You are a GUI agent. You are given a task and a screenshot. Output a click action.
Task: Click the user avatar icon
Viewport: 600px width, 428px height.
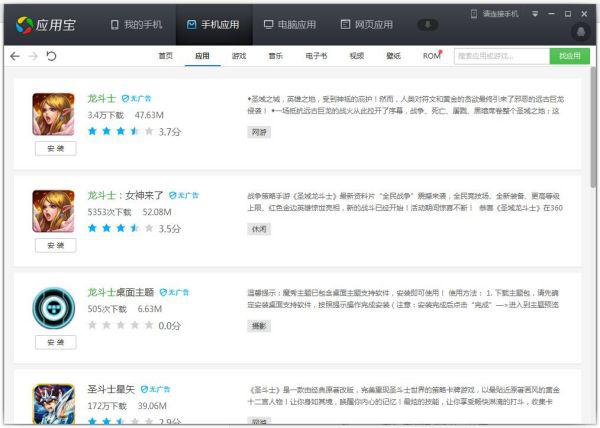click(x=581, y=32)
